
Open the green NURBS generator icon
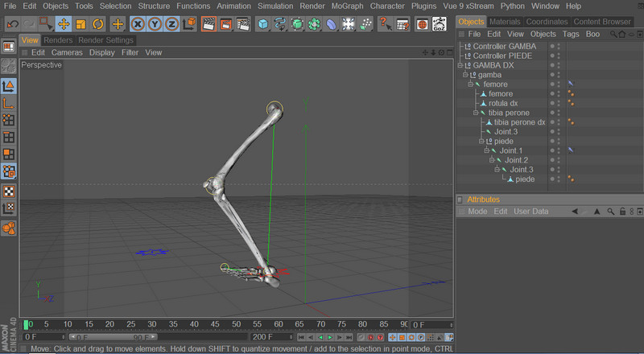point(297,24)
